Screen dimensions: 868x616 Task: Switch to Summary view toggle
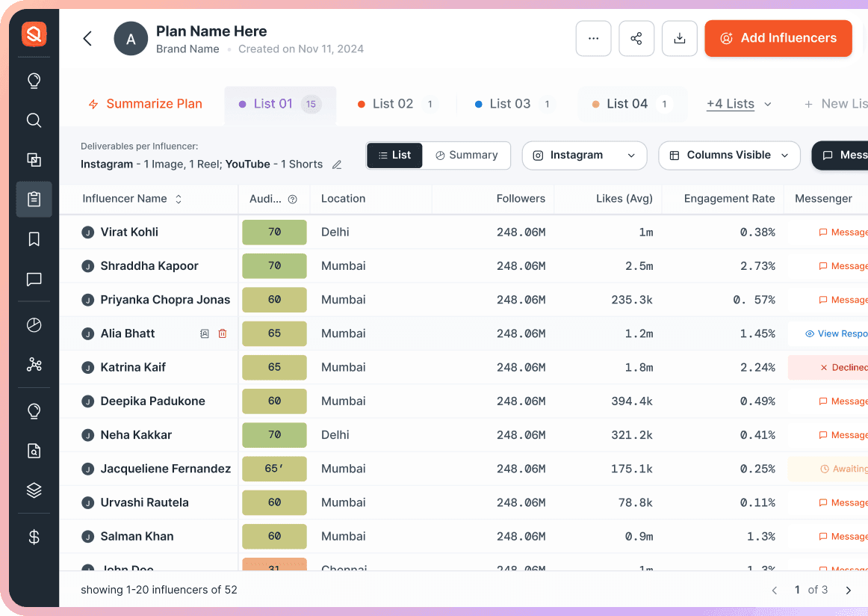tap(467, 155)
